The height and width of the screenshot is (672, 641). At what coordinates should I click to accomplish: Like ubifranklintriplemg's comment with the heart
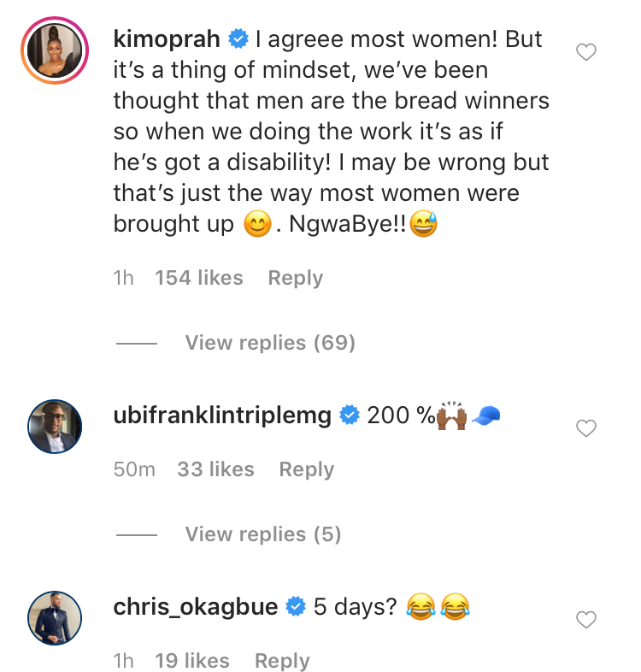(x=585, y=428)
